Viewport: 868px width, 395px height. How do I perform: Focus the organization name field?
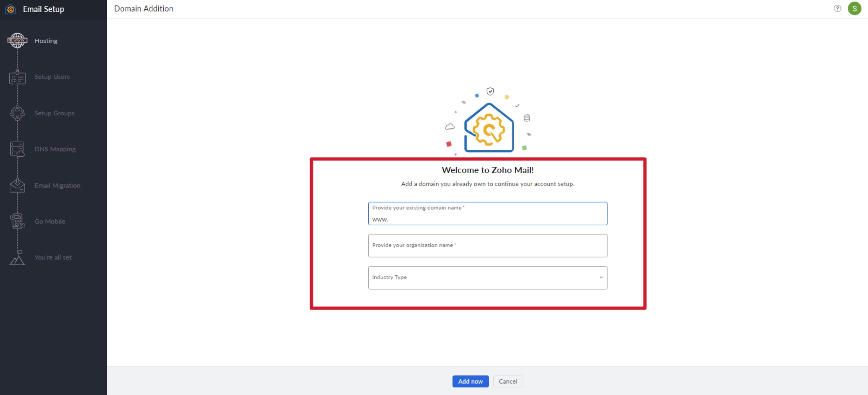coord(487,245)
